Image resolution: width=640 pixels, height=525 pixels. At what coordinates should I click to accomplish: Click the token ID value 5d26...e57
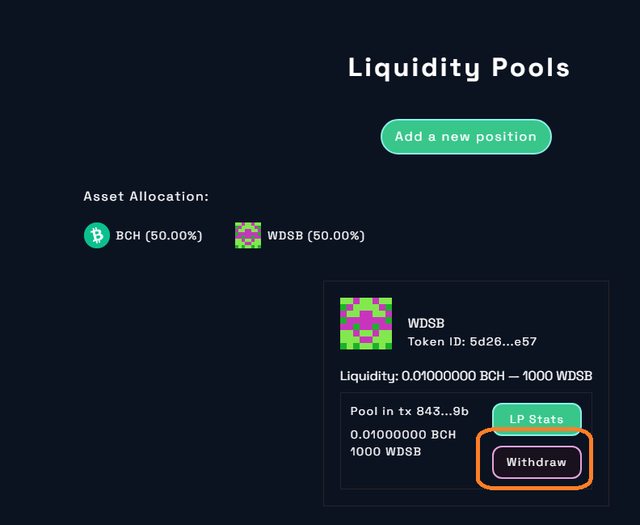click(505, 342)
